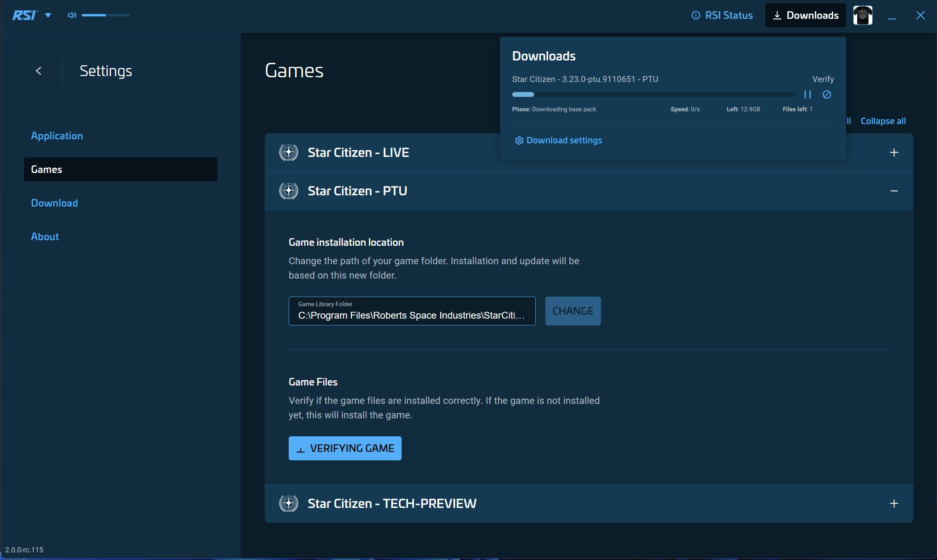Click the Left: 12.9GB value
937x560 pixels.
(743, 109)
